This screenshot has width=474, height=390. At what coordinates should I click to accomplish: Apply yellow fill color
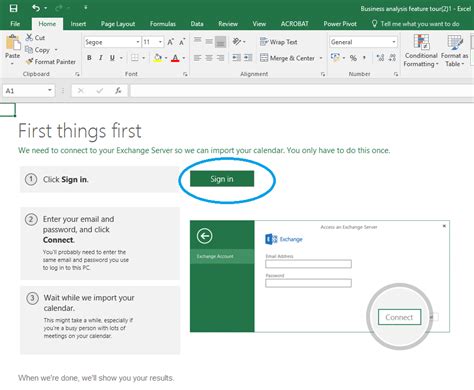tap(158, 58)
